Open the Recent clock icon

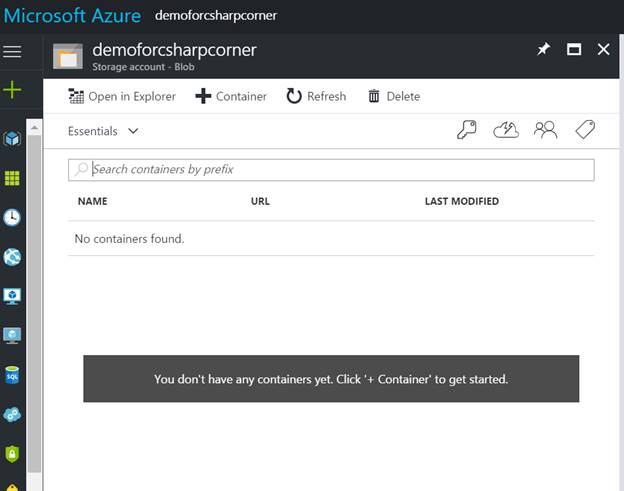12,218
